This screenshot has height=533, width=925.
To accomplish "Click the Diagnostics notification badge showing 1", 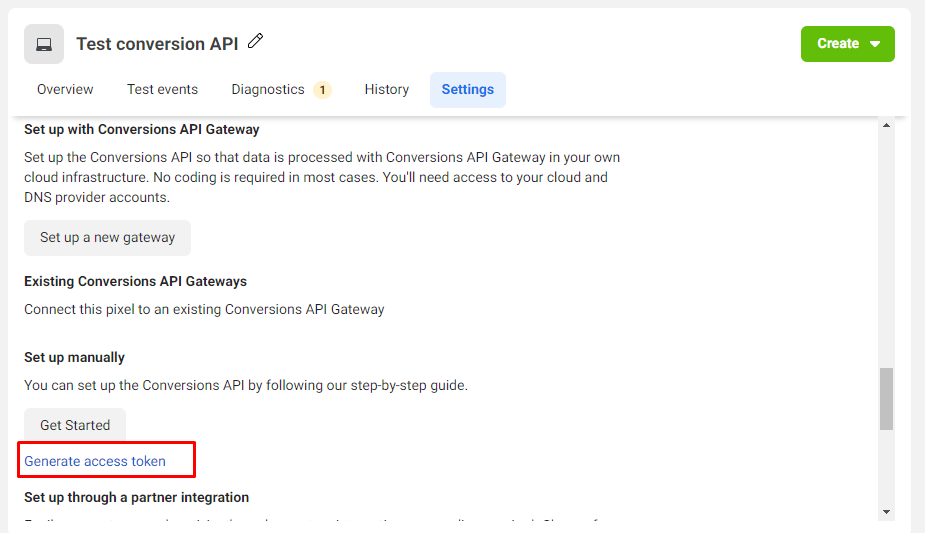I will pyautogui.click(x=322, y=90).
